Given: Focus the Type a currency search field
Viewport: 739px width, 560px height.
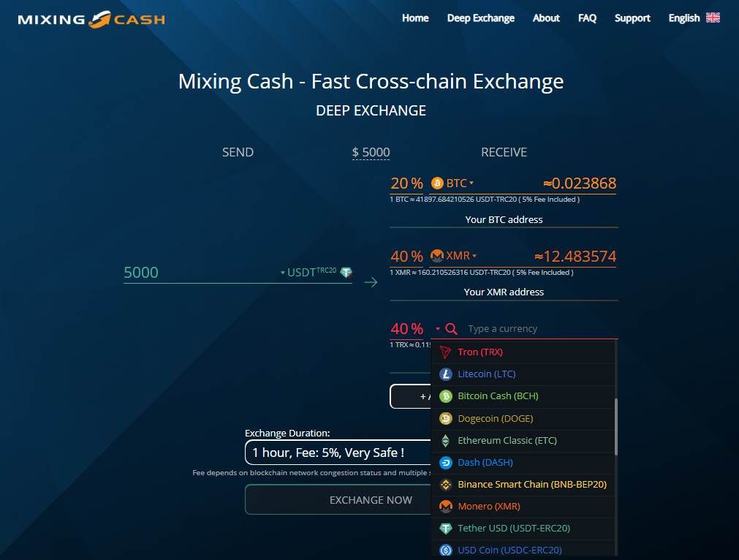Looking at the screenshot, I should [539, 328].
